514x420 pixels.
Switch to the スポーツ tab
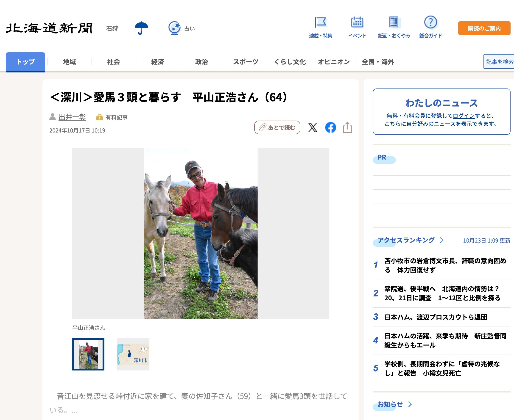point(246,62)
